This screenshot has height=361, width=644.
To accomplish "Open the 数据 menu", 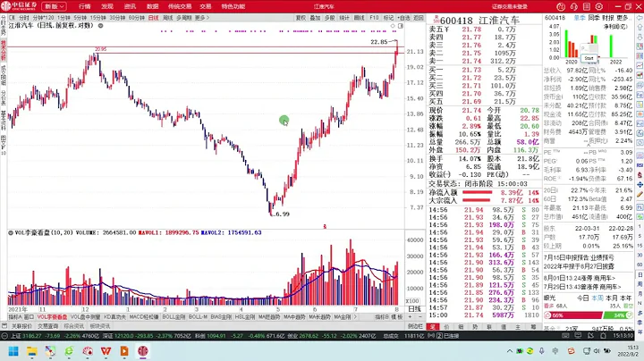I will click(152, 6).
